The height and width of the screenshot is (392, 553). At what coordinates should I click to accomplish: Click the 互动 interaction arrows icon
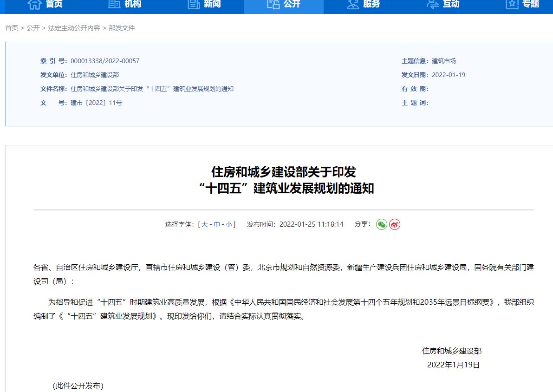point(433,4)
